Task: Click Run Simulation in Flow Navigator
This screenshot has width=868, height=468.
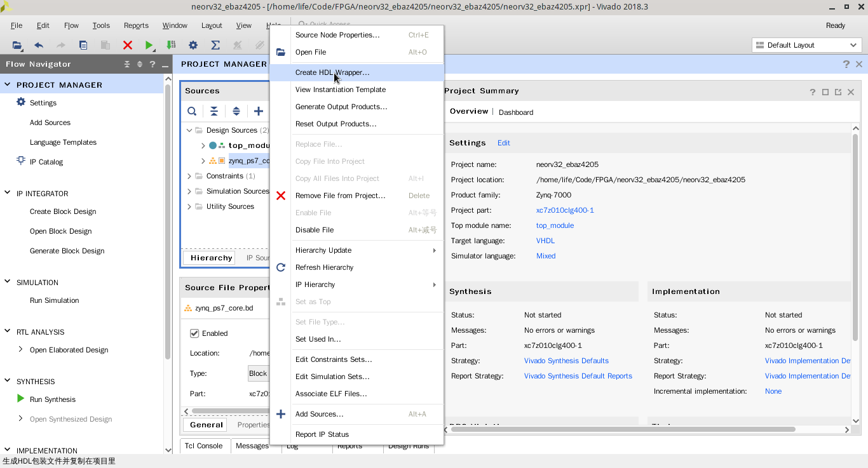Action: (54, 300)
